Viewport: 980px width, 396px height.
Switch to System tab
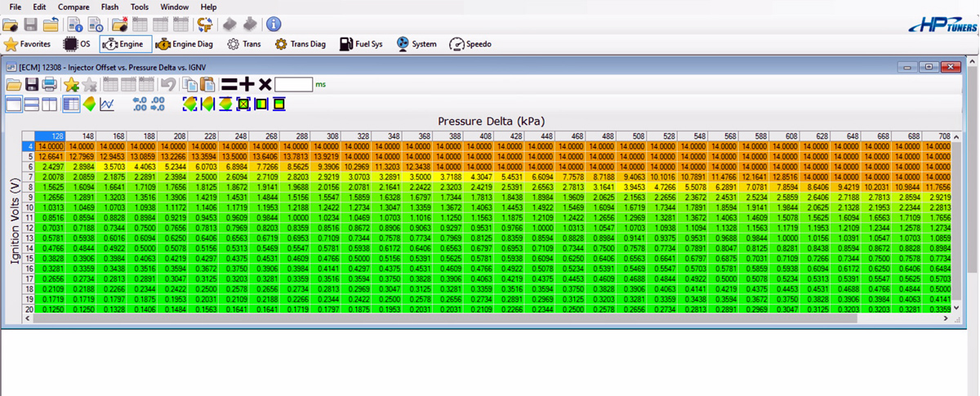pos(416,44)
